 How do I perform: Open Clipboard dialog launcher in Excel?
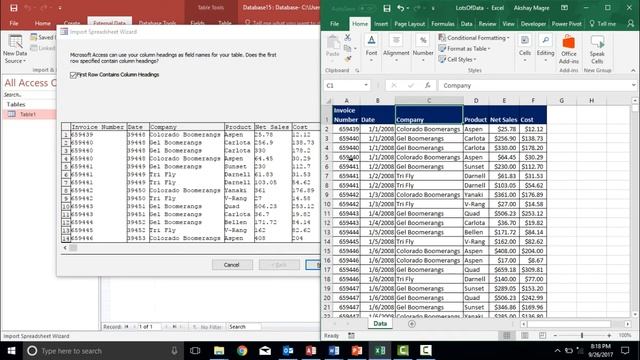pyautogui.click(x=357, y=71)
